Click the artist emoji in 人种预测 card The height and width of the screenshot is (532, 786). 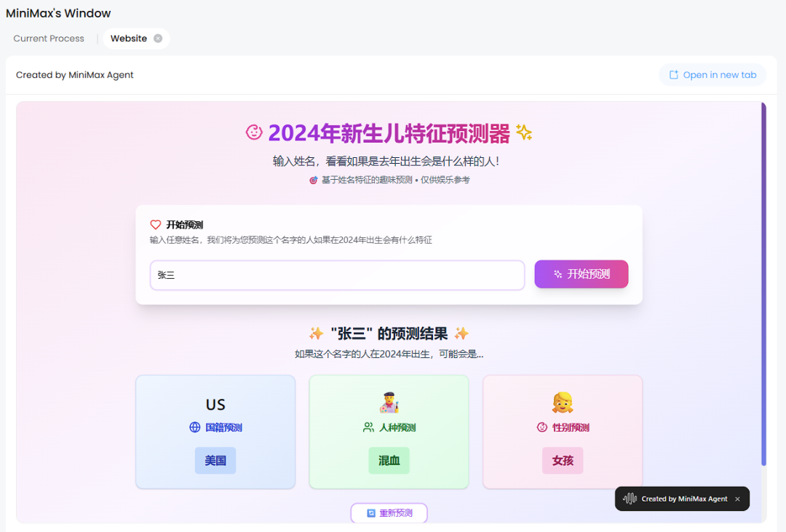389,402
